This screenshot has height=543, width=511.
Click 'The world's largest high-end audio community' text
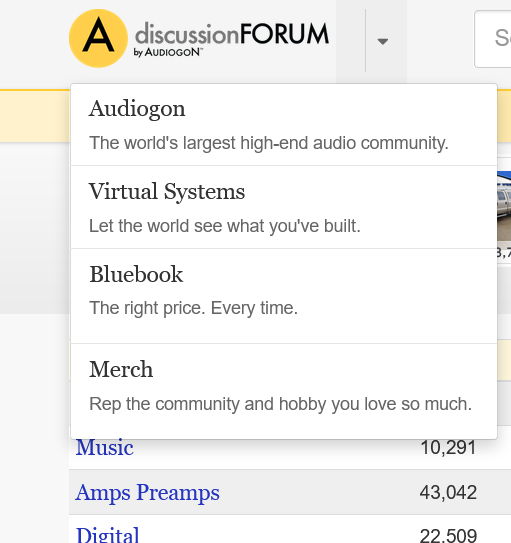pos(269,143)
